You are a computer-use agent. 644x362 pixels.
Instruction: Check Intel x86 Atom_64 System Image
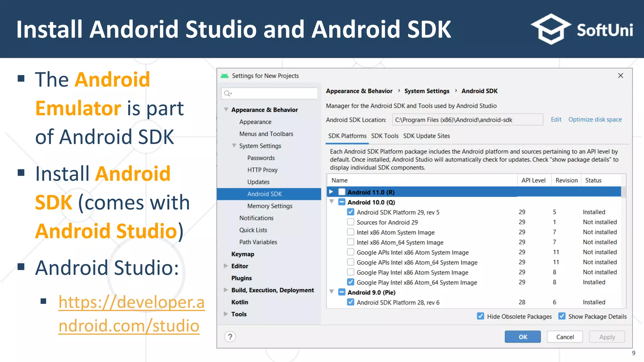pyautogui.click(x=351, y=242)
